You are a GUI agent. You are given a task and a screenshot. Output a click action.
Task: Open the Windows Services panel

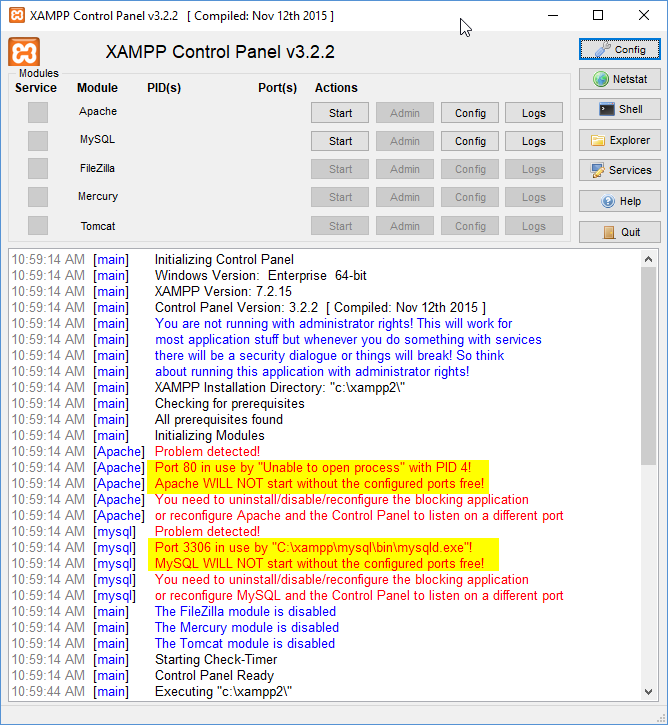coord(619,170)
